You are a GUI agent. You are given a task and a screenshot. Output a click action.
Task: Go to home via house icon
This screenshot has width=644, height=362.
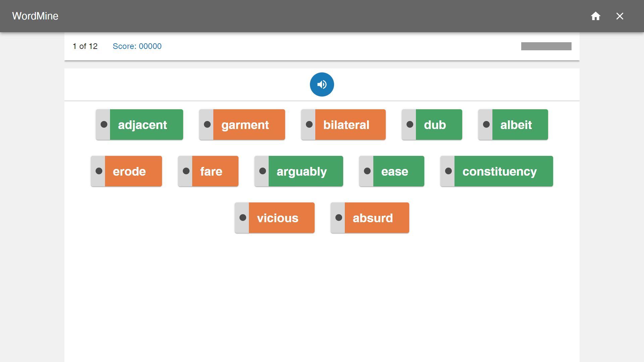[595, 16]
